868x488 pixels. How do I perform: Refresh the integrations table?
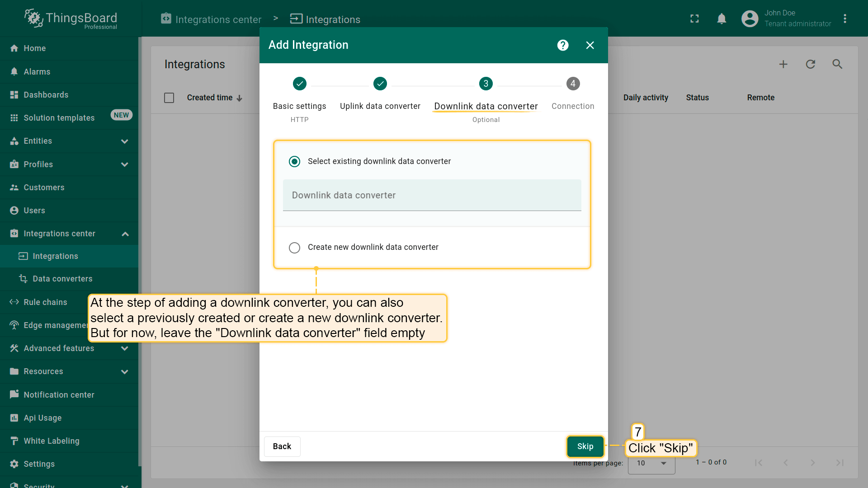tap(810, 64)
